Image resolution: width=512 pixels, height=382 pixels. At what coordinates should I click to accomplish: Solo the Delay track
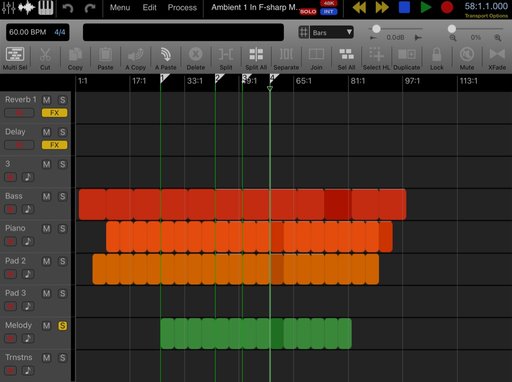click(x=62, y=132)
